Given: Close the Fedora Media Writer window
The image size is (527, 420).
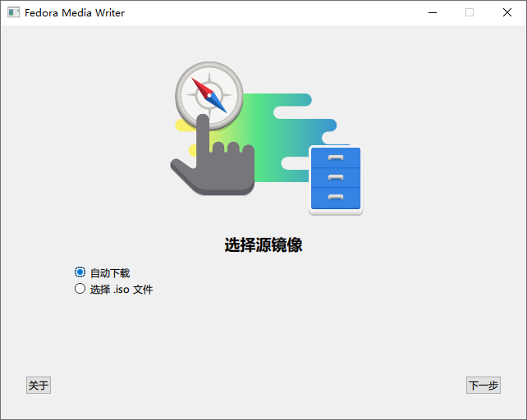Looking at the screenshot, I should (507, 13).
